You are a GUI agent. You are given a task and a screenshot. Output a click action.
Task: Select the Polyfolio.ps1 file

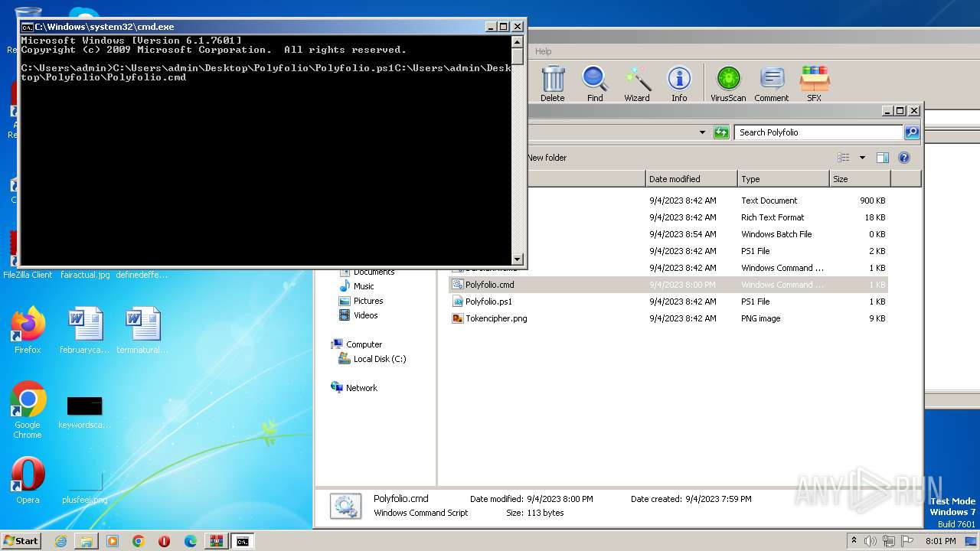point(488,302)
